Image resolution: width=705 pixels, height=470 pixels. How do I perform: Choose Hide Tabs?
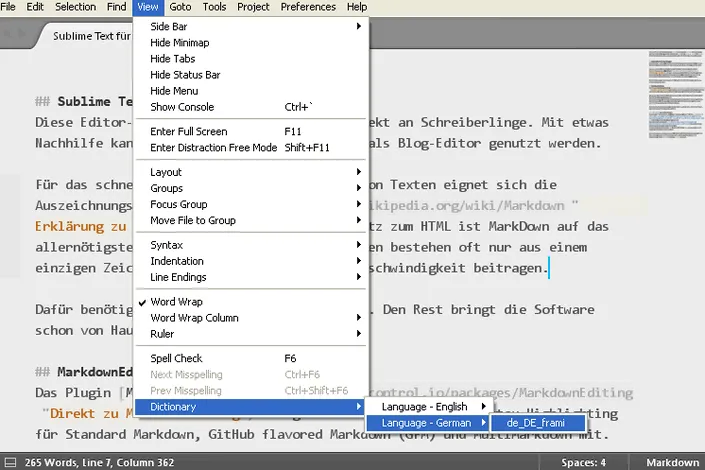pyautogui.click(x=251, y=59)
